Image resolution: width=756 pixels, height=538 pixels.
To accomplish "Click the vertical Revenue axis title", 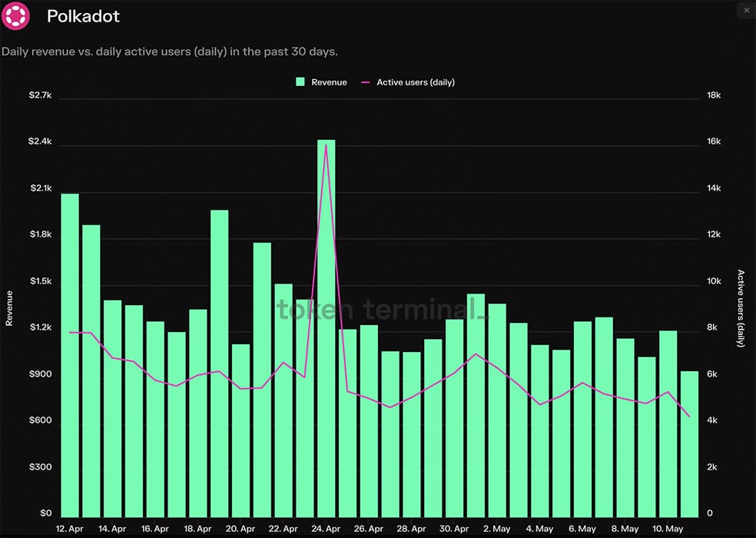I will click(x=9, y=308).
